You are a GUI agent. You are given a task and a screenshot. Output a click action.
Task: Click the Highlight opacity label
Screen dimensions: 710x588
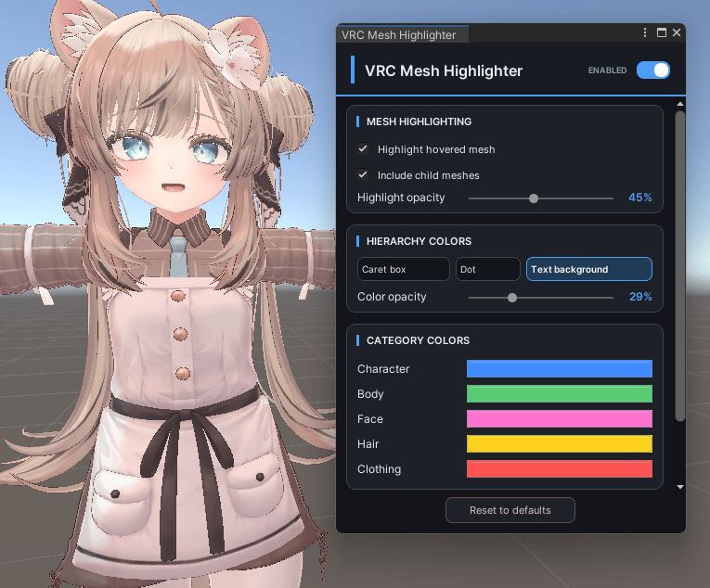[401, 198]
